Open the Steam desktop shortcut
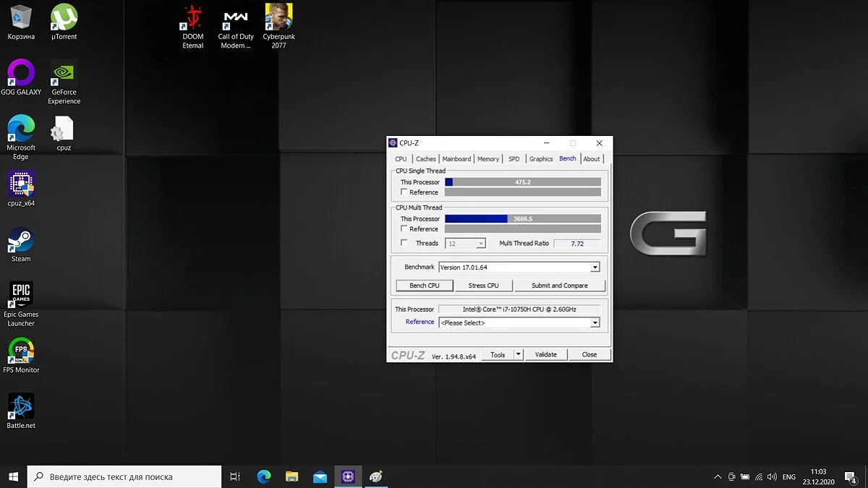Image resolution: width=868 pixels, height=488 pixels. click(x=21, y=241)
